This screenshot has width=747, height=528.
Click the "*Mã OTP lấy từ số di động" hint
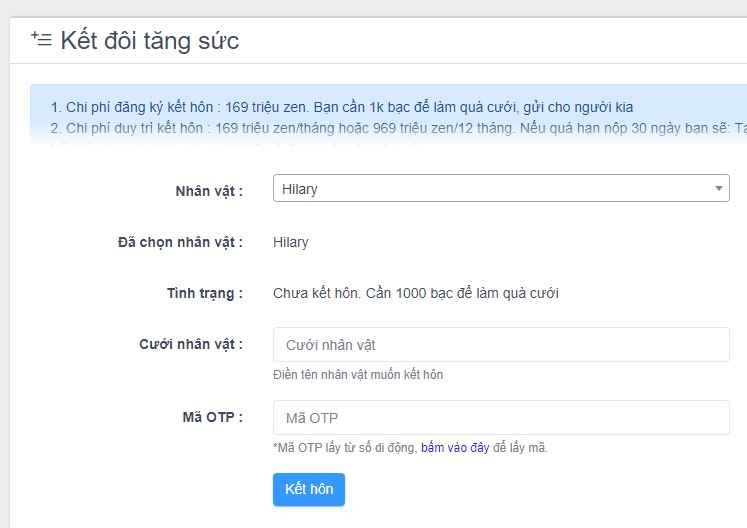tap(344, 448)
